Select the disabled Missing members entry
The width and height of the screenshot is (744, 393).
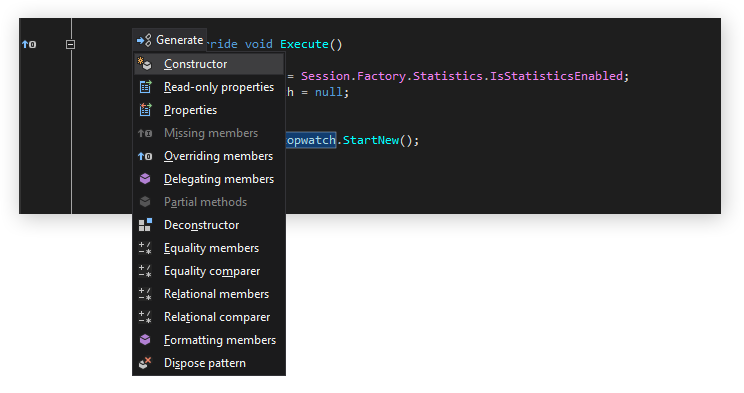click(209, 133)
